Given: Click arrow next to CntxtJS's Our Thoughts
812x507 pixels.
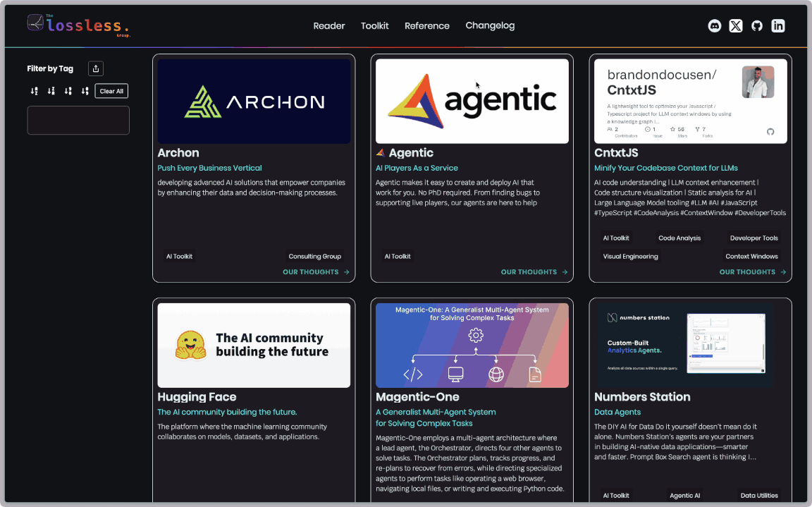Looking at the screenshot, I should click(783, 272).
